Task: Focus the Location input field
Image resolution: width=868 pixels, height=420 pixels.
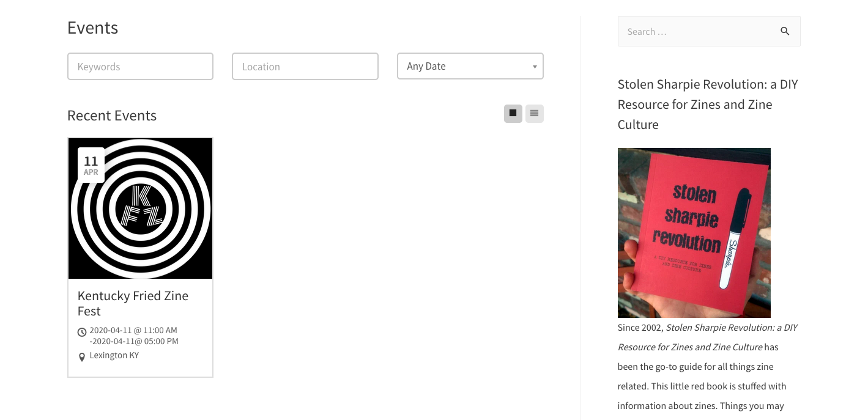Action: [x=305, y=66]
